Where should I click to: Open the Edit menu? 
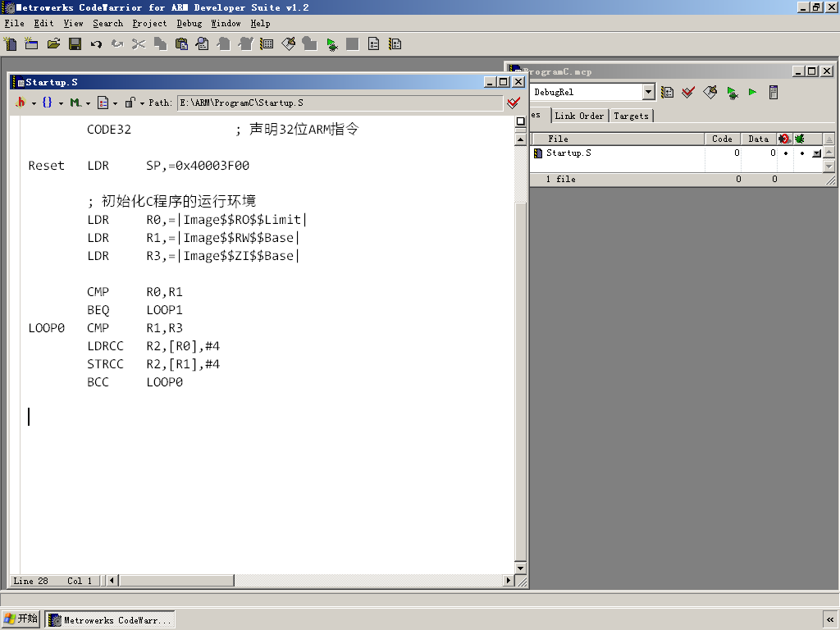click(x=44, y=24)
